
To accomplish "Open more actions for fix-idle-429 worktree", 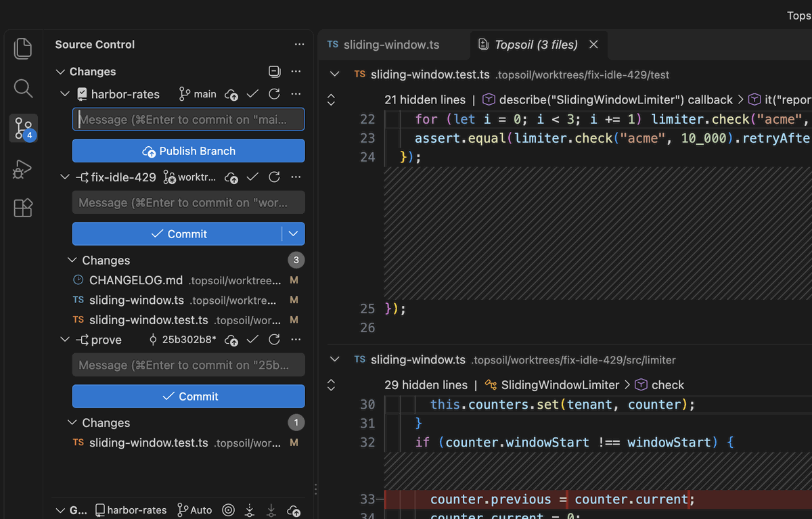I will pos(296,177).
